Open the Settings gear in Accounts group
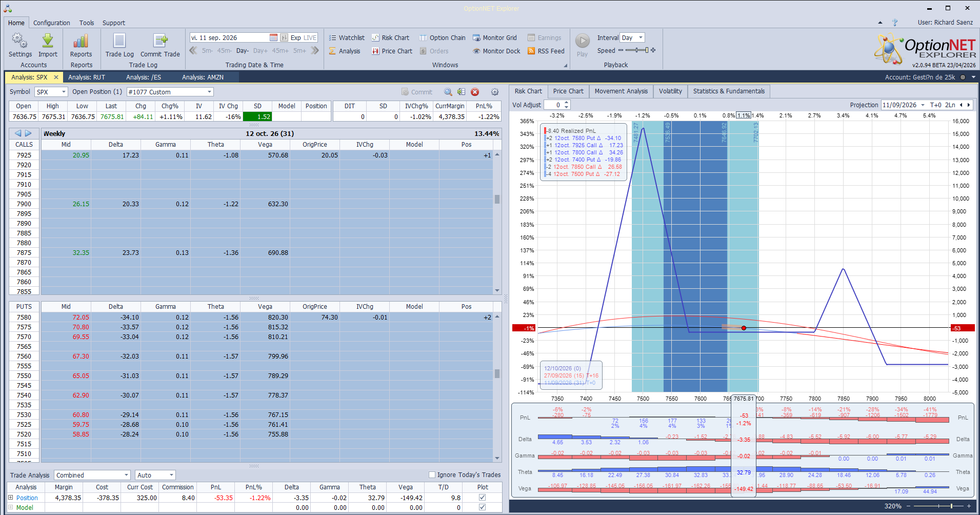Screen dimensions: 980x515 pyautogui.click(x=20, y=45)
